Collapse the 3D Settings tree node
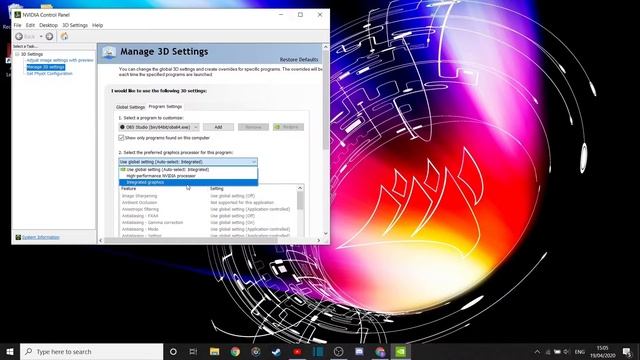640x360 pixels. point(17,54)
